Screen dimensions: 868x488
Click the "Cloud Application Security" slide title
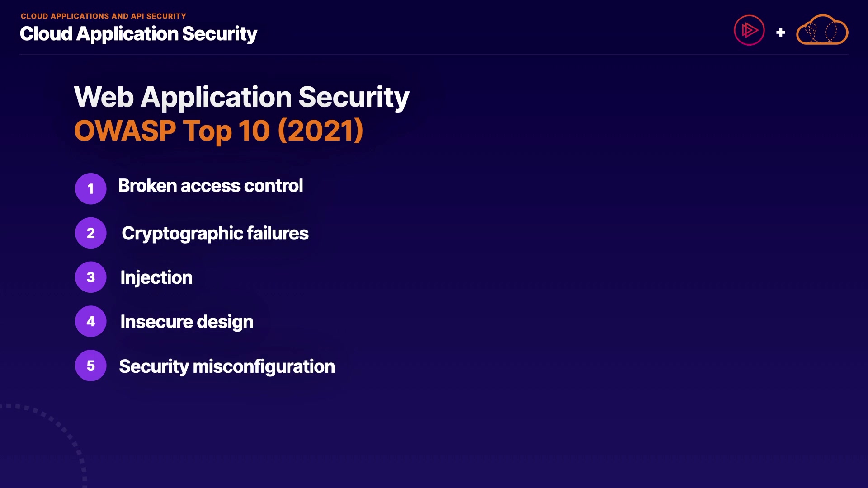coord(138,34)
